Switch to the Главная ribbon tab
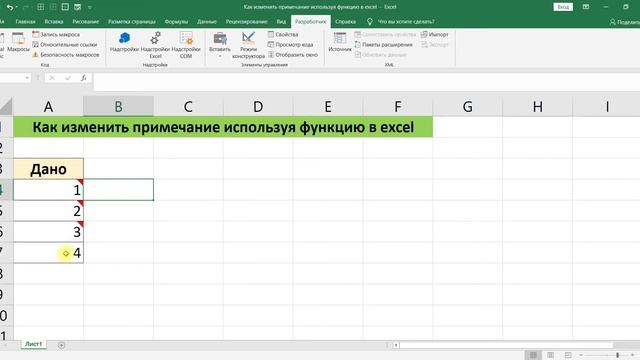 pyautogui.click(x=25, y=22)
